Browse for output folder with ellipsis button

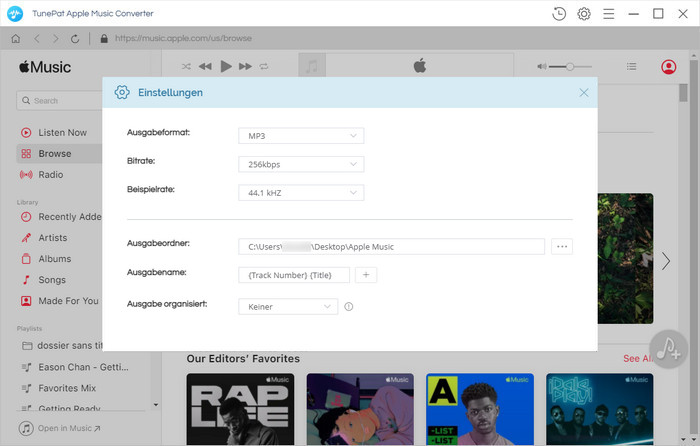click(562, 246)
